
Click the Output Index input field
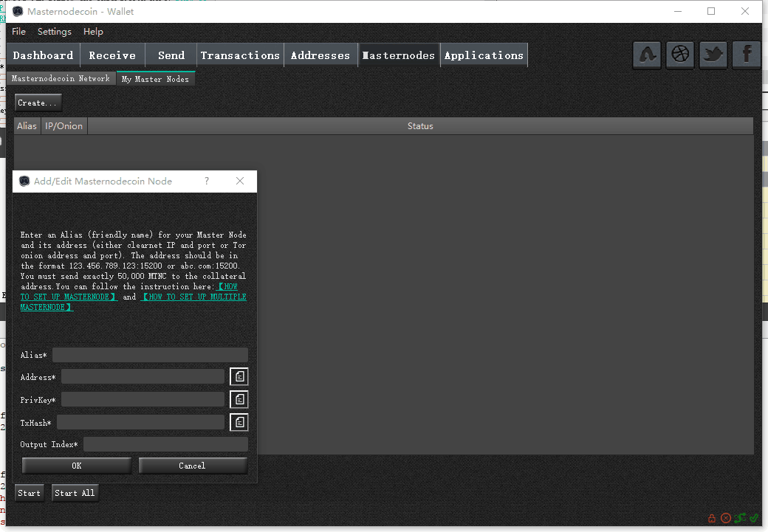click(x=165, y=444)
